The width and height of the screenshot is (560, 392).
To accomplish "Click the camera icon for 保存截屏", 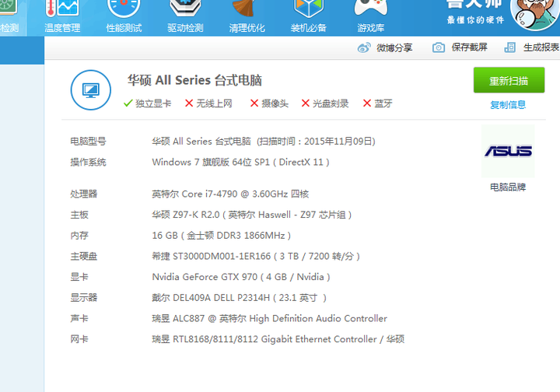I will 439,47.
